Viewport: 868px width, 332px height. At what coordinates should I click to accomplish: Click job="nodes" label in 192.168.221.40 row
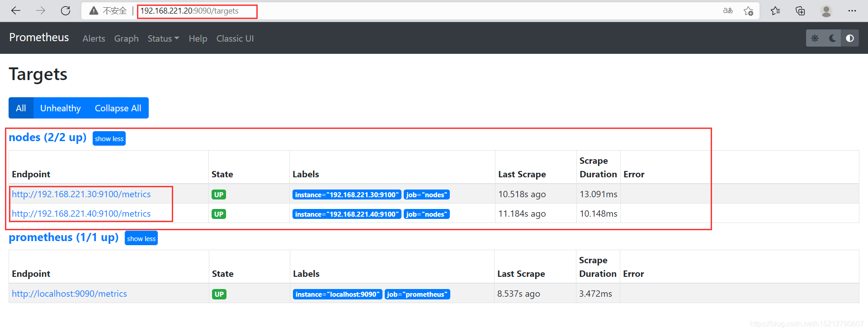(426, 214)
